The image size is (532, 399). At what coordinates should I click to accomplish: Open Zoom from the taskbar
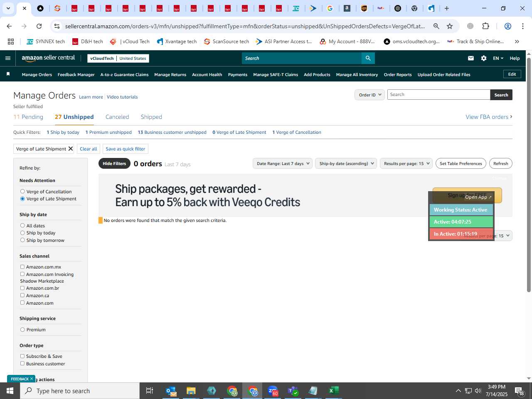click(x=273, y=391)
